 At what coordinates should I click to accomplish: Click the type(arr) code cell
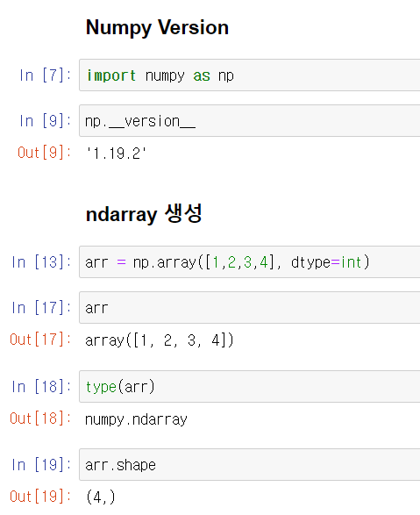tap(250, 387)
